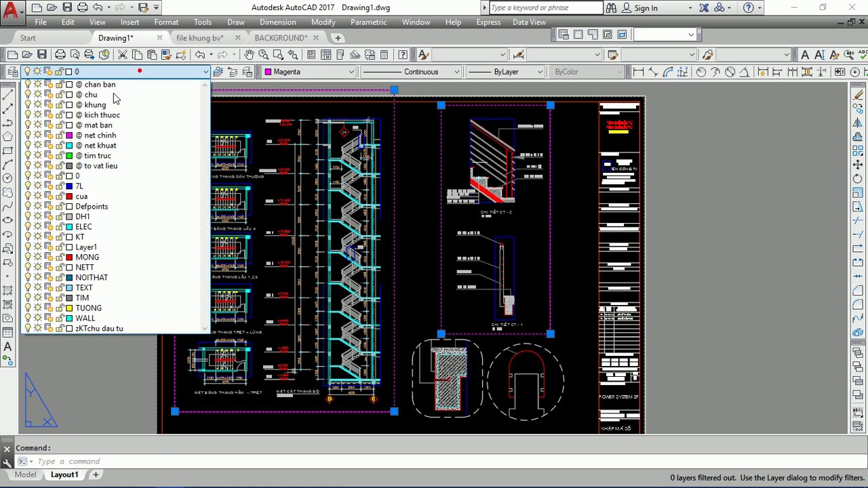
Task: Select the Line tool in Draw toolbar
Action: point(8,96)
